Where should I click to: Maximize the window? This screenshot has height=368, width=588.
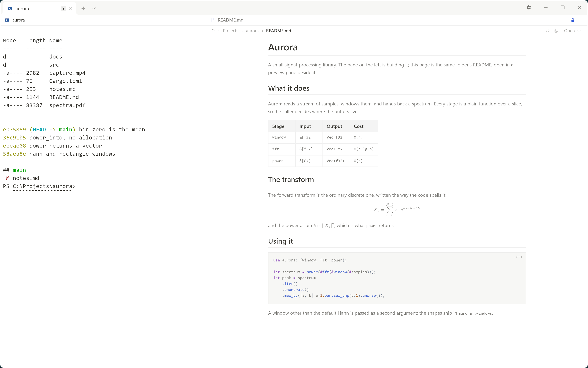pyautogui.click(x=562, y=8)
